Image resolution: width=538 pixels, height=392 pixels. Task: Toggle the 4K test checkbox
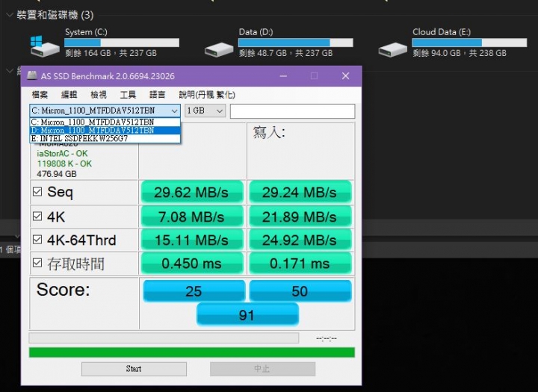(x=37, y=216)
